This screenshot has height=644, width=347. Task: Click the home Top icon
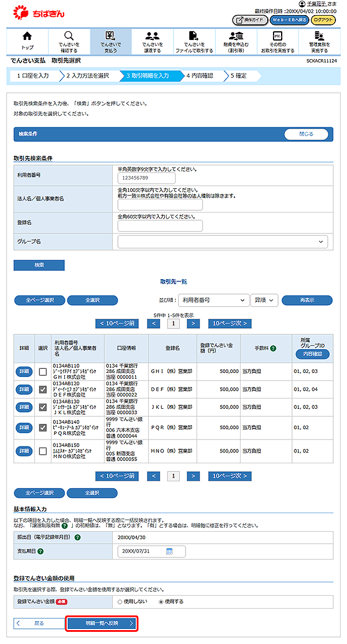[27, 36]
